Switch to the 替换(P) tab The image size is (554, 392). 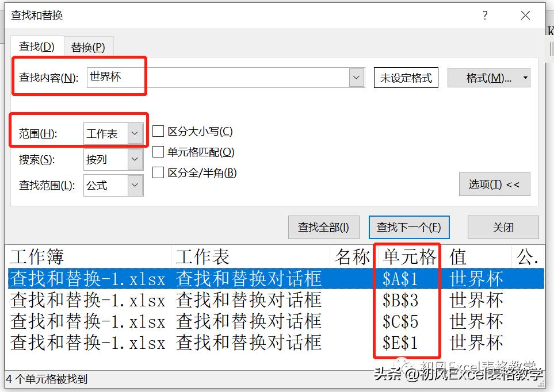[x=88, y=46]
